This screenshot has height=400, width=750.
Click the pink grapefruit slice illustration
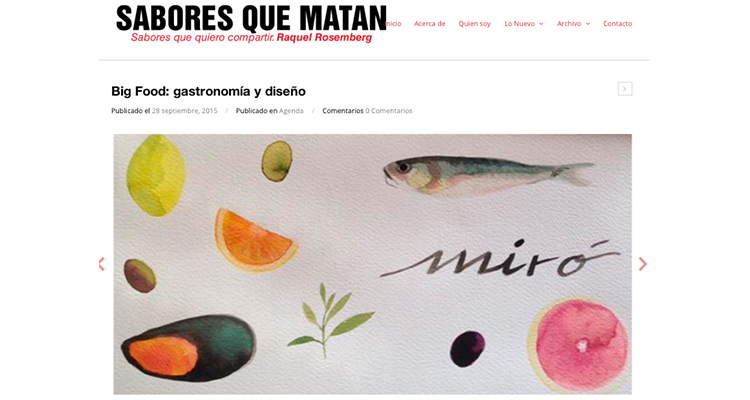(578, 344)
